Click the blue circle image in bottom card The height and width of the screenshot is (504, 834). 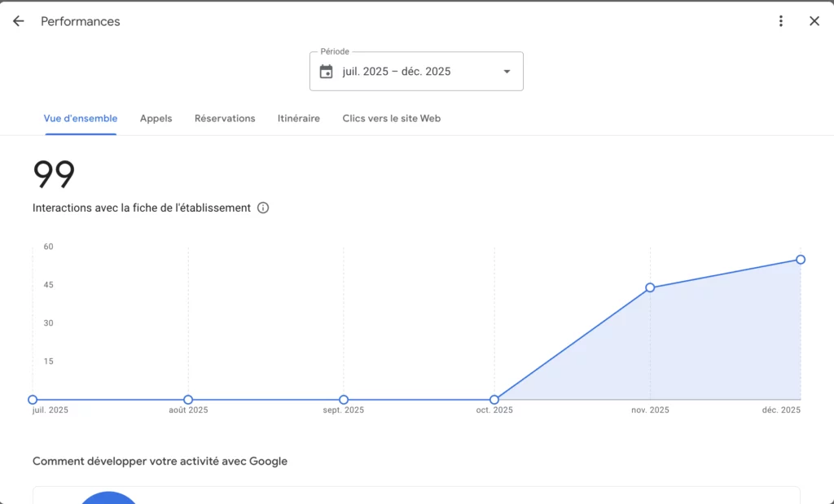click(x=108, y=497)
